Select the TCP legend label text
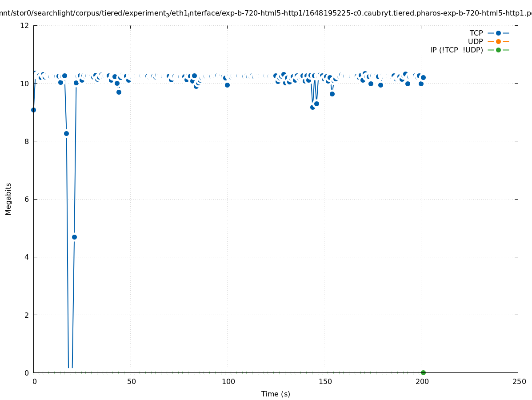Screen dimensions: 532x400 tap(476, 33)
